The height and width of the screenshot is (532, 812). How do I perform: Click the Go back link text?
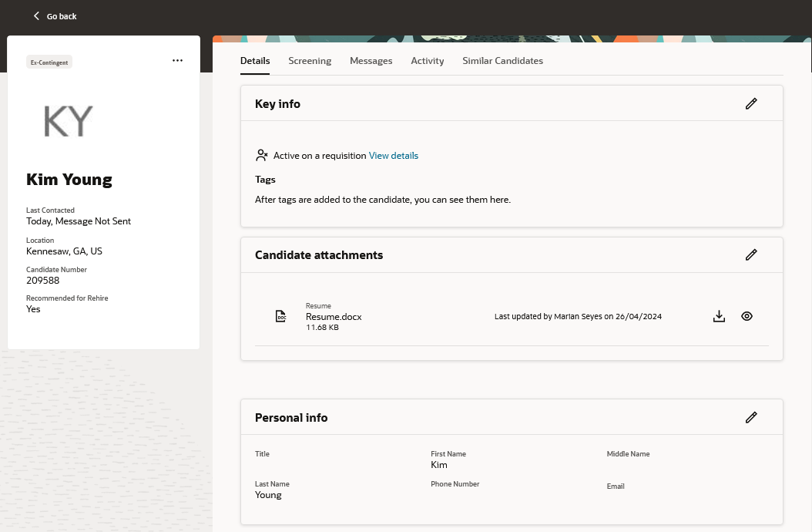coord(62,17)
